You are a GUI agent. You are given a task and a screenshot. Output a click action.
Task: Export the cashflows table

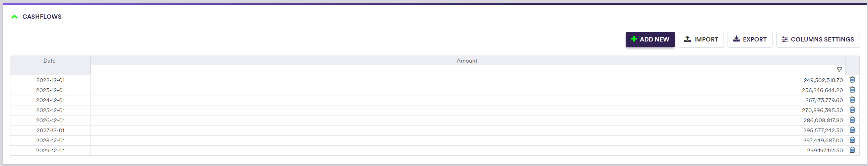tap(749, 39)
